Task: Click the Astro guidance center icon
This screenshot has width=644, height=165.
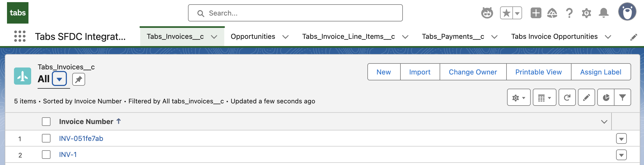Action: tap(487, 13)
